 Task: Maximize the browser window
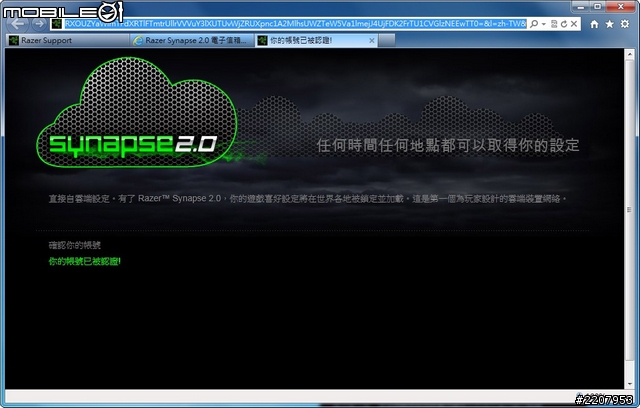598,7
